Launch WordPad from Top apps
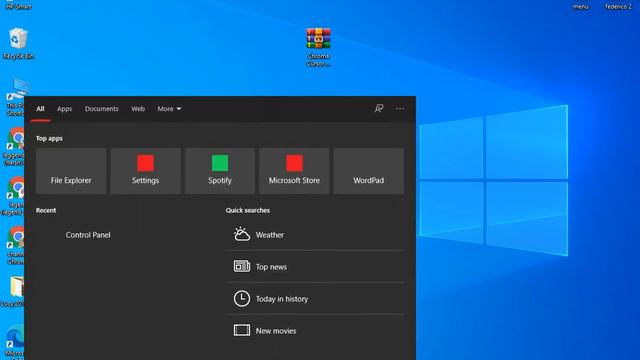Image resolution: width=640 pixels, height=360 pixels. [x=369, y=171]
